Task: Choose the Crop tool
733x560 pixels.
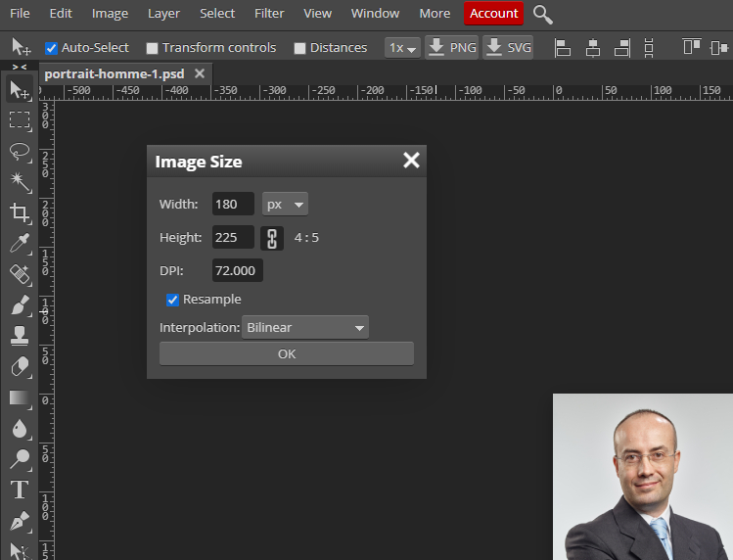Action: tap(20, 212)
